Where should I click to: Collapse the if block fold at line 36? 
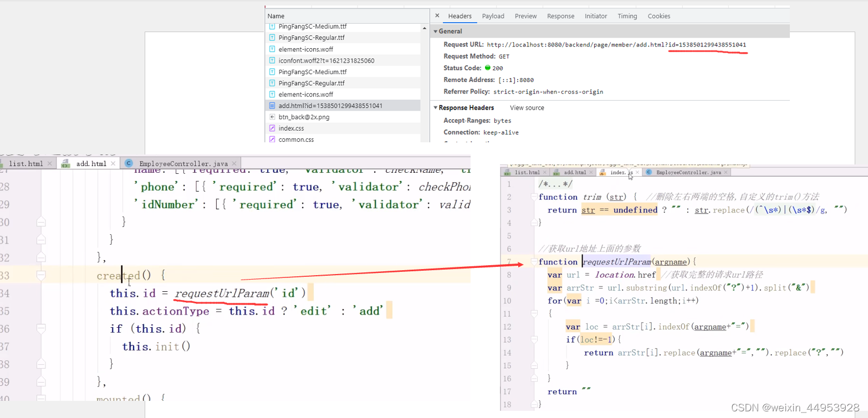coord(40,328)
